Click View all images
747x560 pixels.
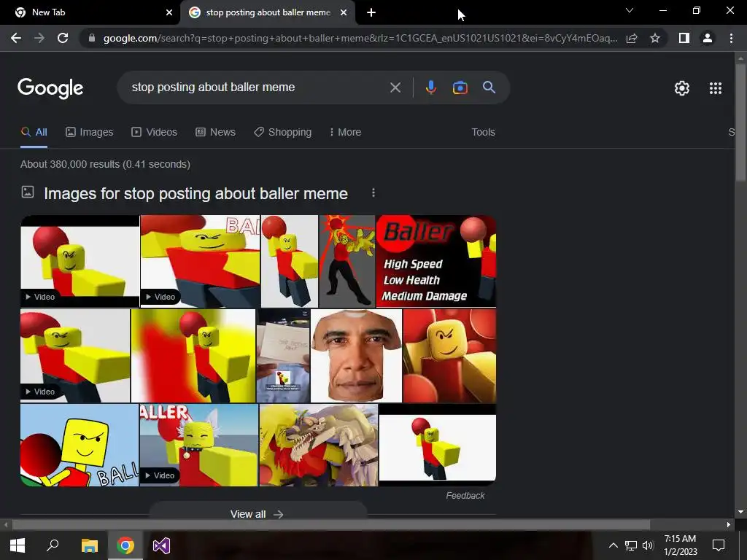tap(258, 514)
